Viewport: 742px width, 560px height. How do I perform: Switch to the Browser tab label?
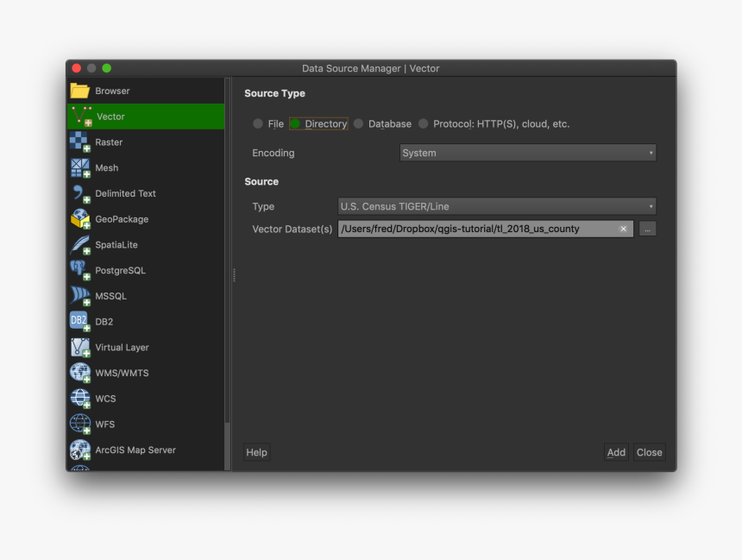[112, 91]
